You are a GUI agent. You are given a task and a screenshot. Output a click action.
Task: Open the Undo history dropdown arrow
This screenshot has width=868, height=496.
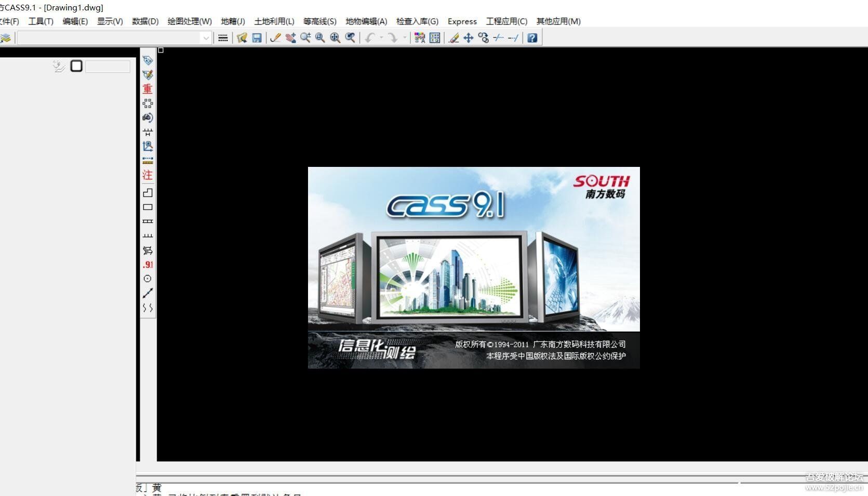[381, 38]
